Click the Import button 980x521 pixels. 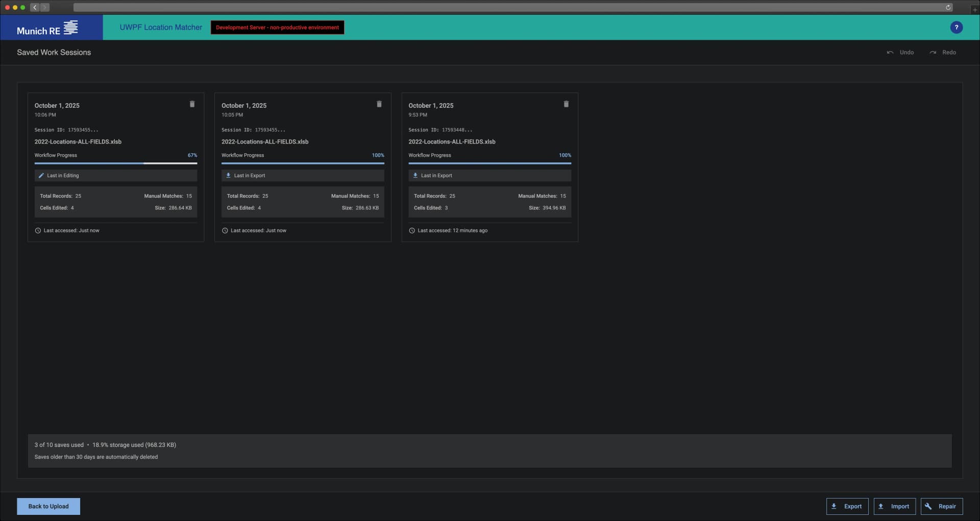[x=894, y=506]
